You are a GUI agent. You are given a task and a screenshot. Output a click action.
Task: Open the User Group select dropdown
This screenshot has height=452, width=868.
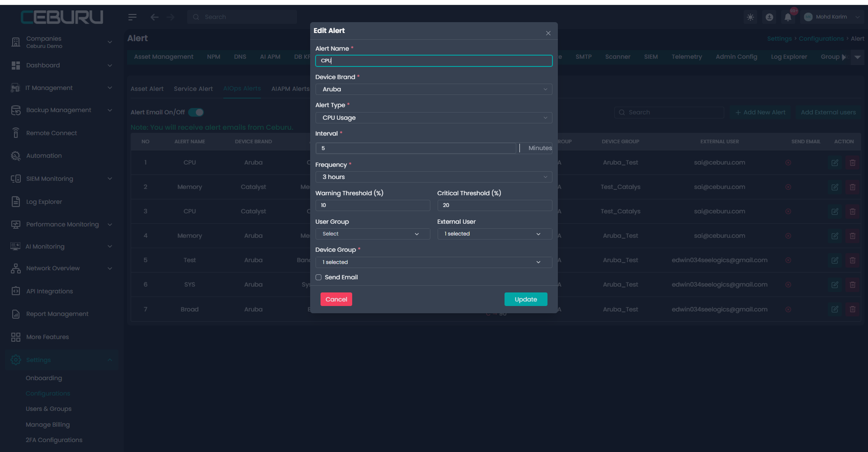[x=373, y=234]
